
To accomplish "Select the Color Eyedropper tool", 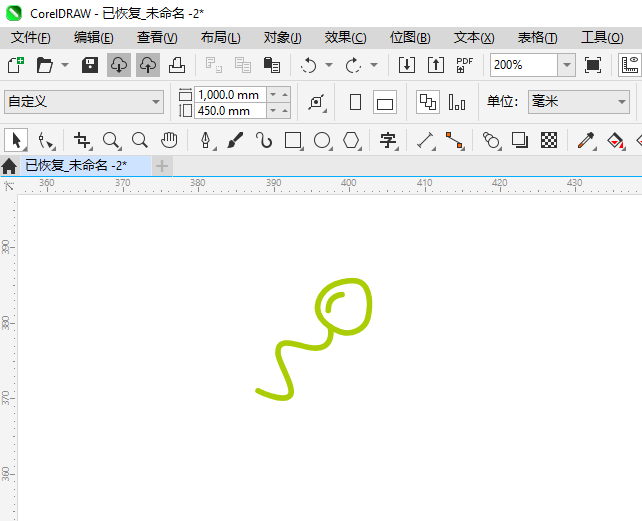I will point(586,140).
